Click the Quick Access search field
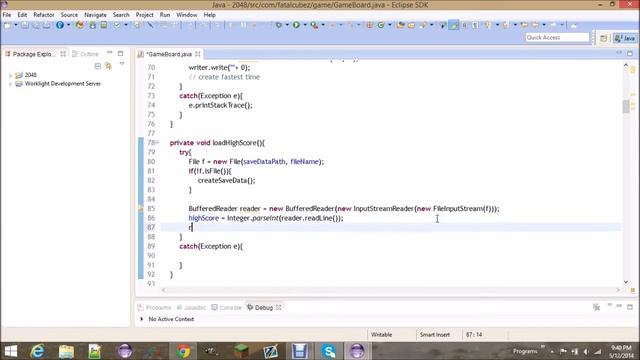 tap(557, 38)
